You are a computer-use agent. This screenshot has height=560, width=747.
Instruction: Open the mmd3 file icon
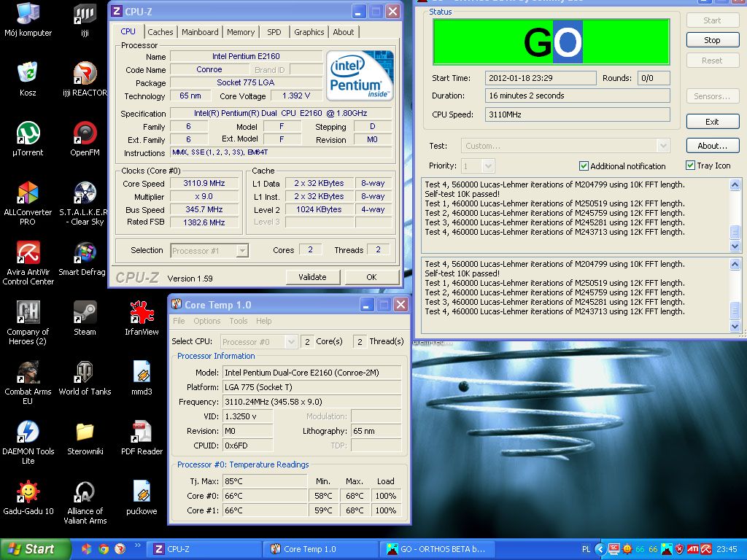[142, 378]
